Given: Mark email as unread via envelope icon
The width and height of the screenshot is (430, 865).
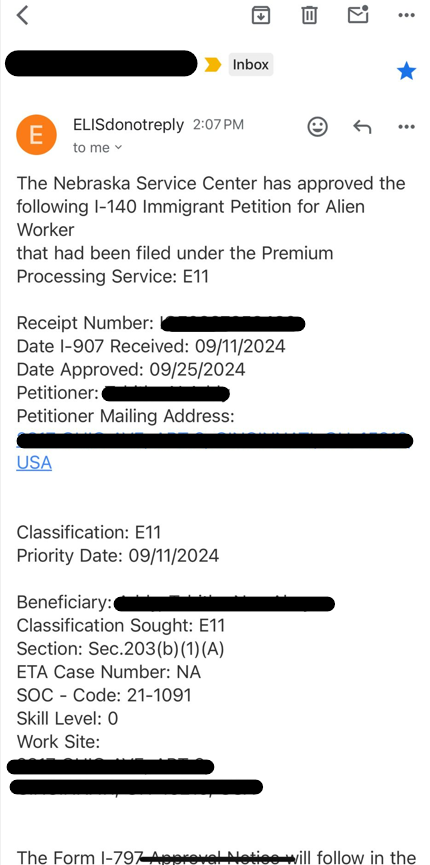Looking at the screenshot, I should pos(358,14).
